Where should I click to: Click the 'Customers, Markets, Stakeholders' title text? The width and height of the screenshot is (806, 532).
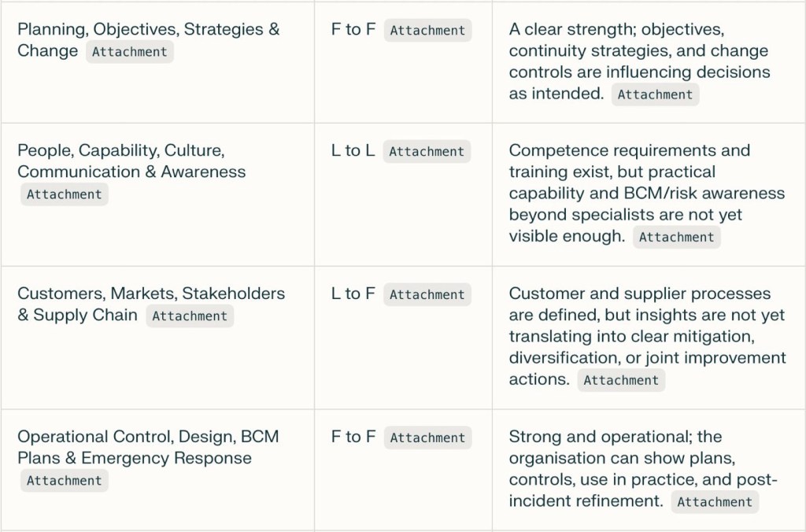pyautogui.click(x=151, y=294)
